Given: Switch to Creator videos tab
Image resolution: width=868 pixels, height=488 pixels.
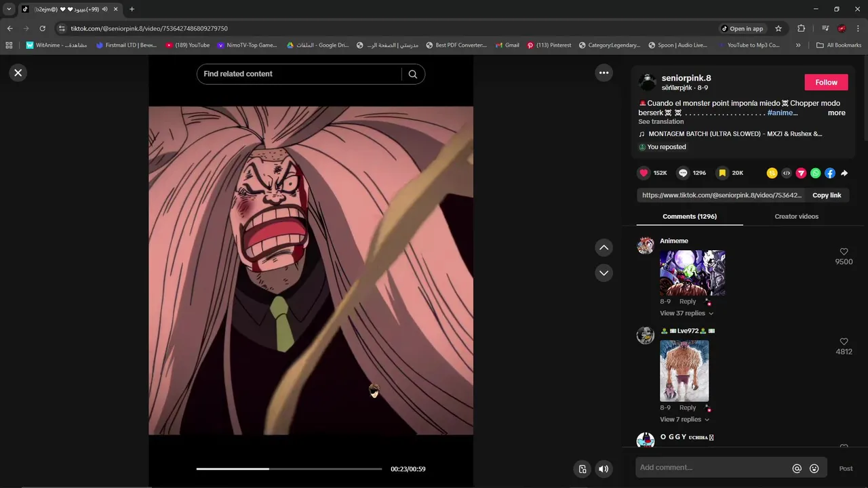Looking at the screenshot, I should click(796, 216).
